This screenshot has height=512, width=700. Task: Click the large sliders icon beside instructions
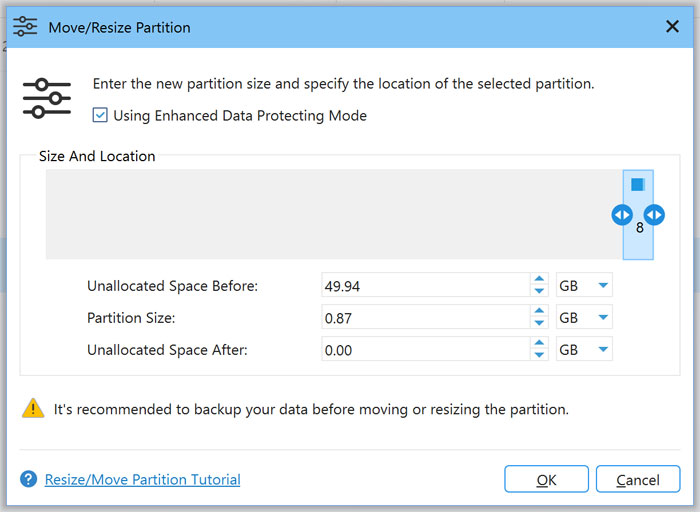[x=47, y=98]
